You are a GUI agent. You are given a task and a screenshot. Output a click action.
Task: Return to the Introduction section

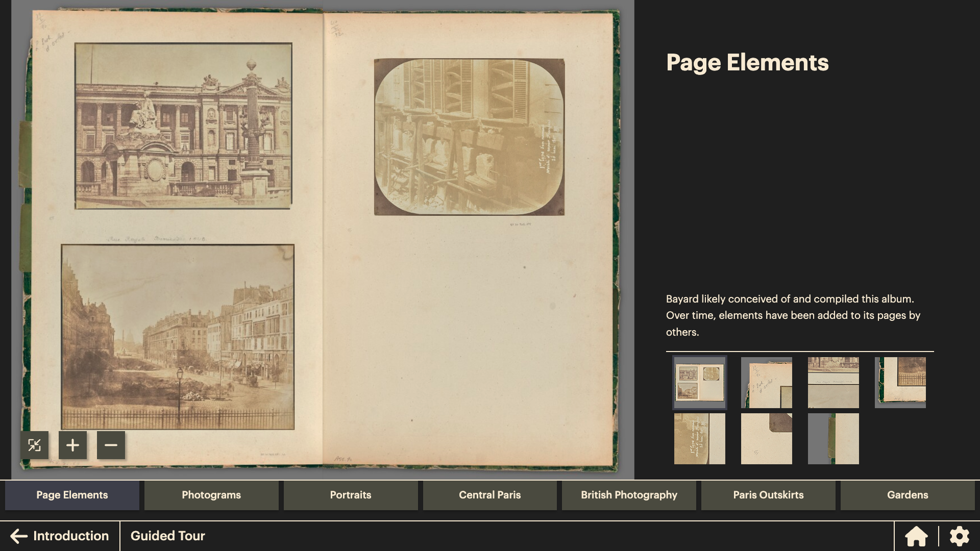click(70, 536)
